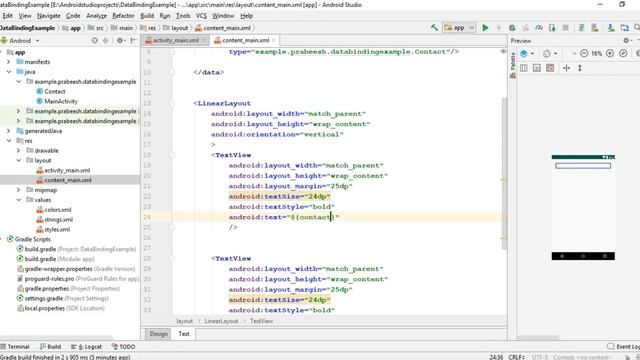Collapse the values folder
This screenshot has height=360, width=640.
pos(18,200)
